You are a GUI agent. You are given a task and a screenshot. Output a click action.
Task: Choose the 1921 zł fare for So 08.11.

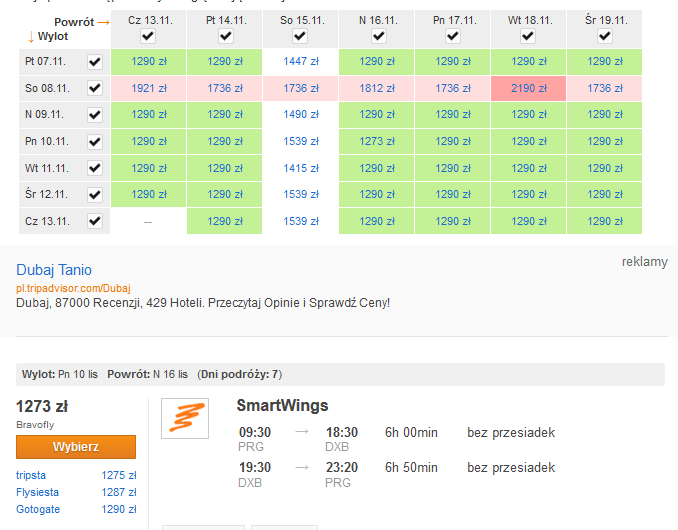[148, 88]
